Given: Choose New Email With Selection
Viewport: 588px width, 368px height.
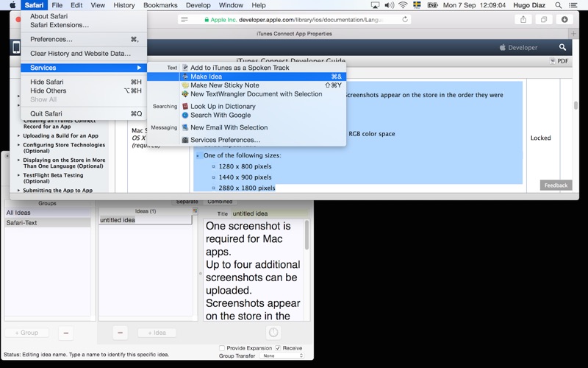Looking at the screenshot, I should (x=246, y=127).
